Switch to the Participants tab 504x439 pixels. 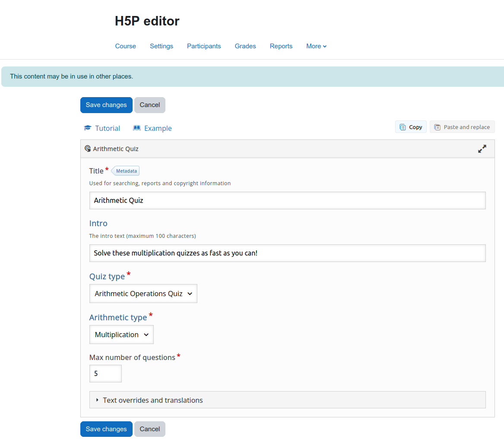pos(204,46)
